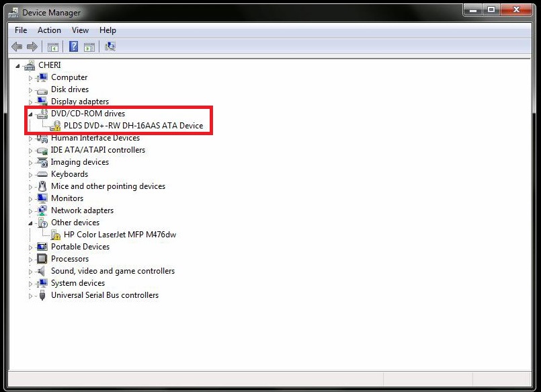Screen dimensions: 541x392
Task: Open the View menu
Action: click(x=80, y=30)
